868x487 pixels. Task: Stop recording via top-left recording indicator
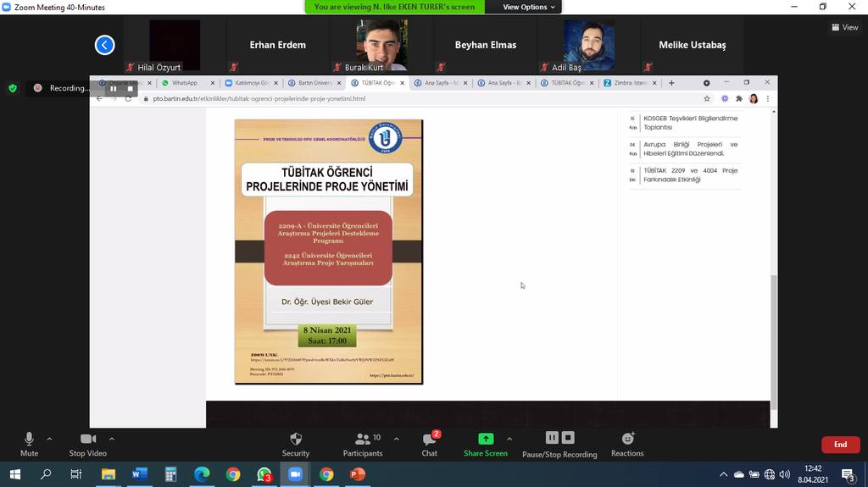click(130, 89)
